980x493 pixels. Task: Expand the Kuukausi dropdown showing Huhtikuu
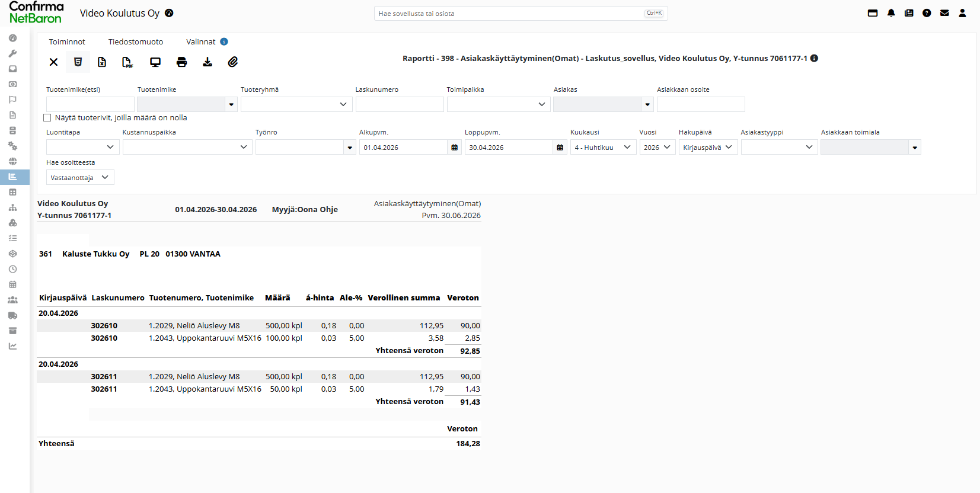[x=603, y=147]
